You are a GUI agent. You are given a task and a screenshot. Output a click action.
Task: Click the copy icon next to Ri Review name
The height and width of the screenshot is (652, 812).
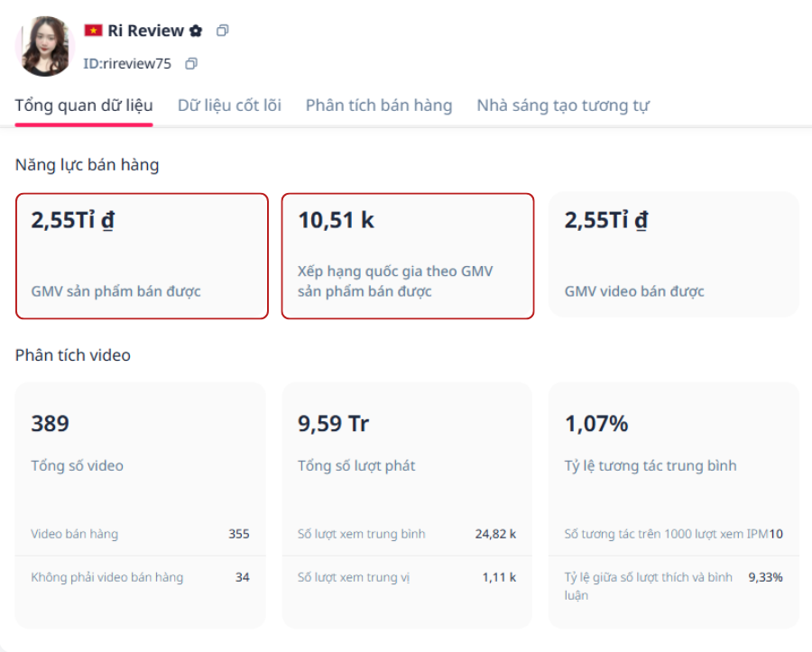(x=223, y=31)
